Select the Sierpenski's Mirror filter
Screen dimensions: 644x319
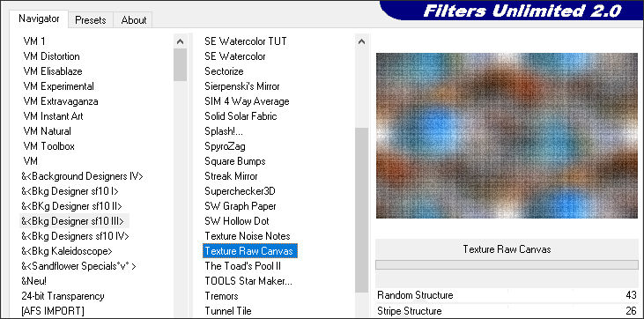pos(242,86)
